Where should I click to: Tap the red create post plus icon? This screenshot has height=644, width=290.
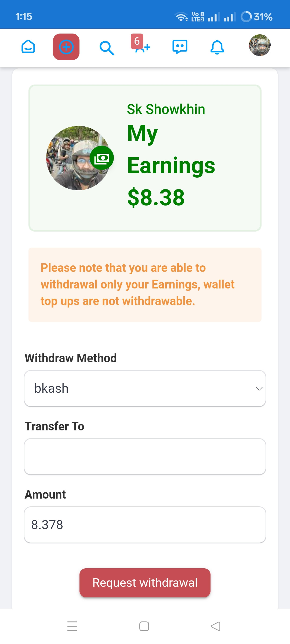pos(66,47)
